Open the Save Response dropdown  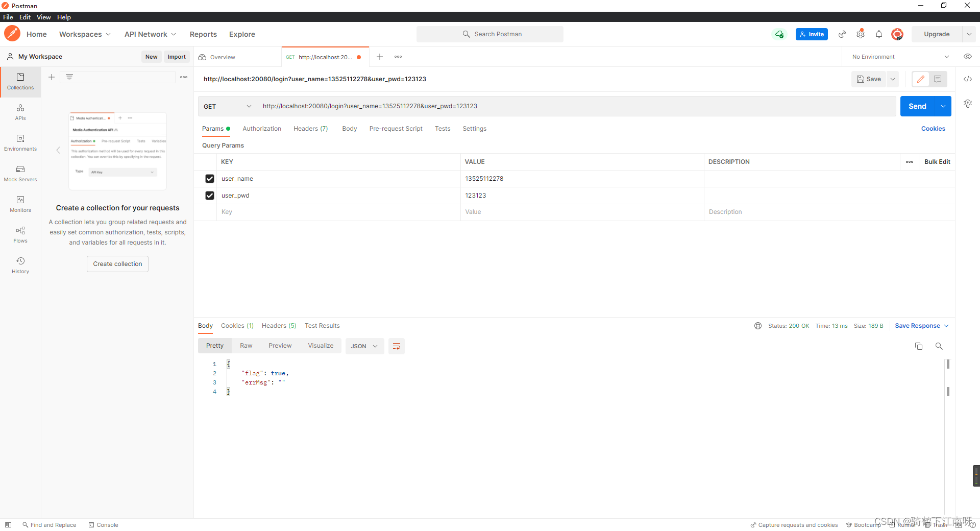[922, 326]
